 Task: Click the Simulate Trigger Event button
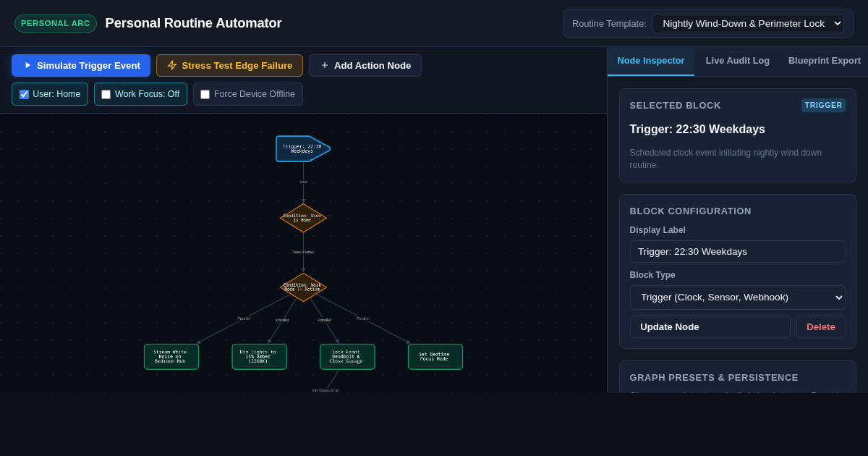pyautogui.click(x=81, y=65)
